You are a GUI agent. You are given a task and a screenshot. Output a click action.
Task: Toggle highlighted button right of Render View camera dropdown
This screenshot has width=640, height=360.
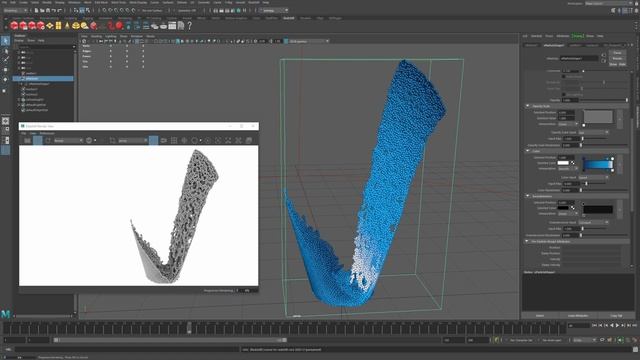153,140
